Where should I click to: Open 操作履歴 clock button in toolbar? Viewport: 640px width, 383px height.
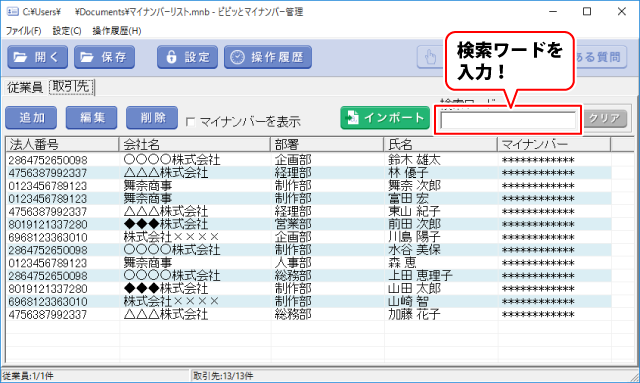coord(268,57)
